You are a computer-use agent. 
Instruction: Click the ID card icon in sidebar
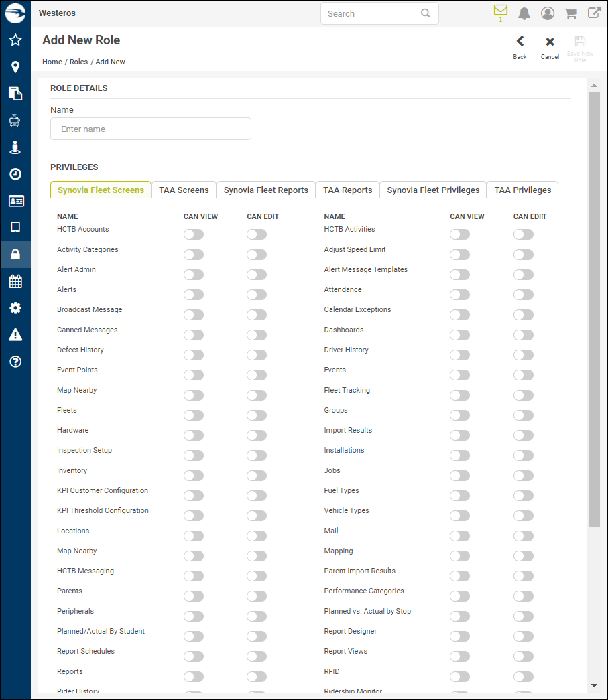16,201
